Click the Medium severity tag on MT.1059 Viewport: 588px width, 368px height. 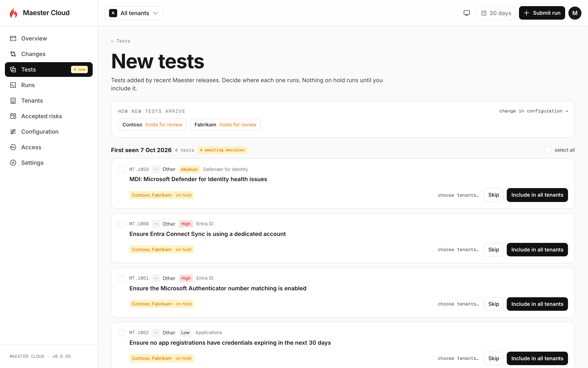[x=189, y=169]
